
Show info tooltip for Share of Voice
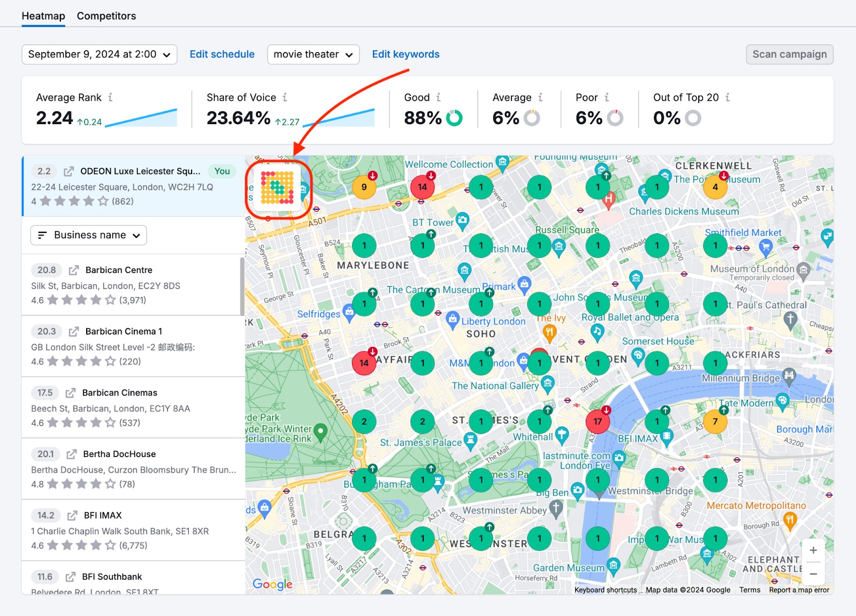tap(285, 97)
